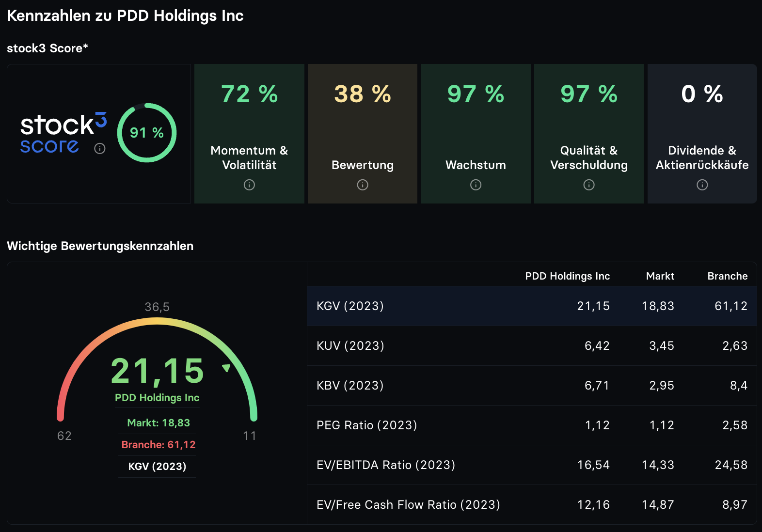This screenshot has width=762, height=532.
Task: Click the 'KGV (2023)' gauge caption
Action: pyautogui.click(x=157, y=467)
